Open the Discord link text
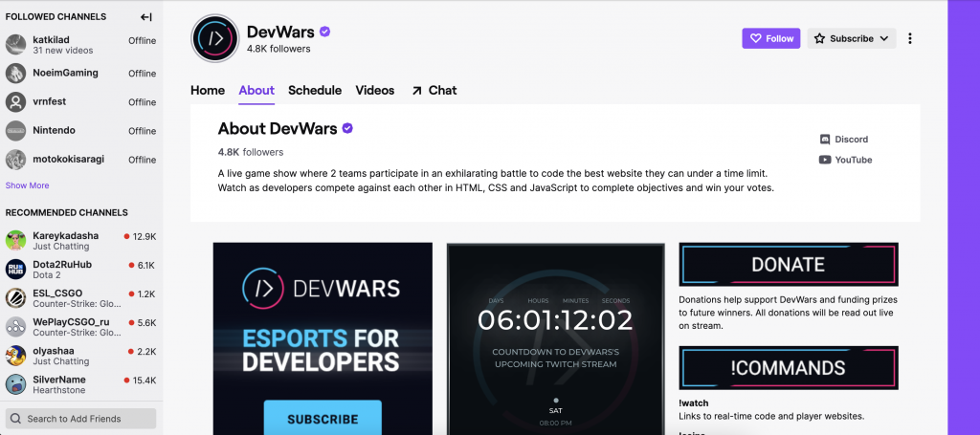 coord(851,140)
